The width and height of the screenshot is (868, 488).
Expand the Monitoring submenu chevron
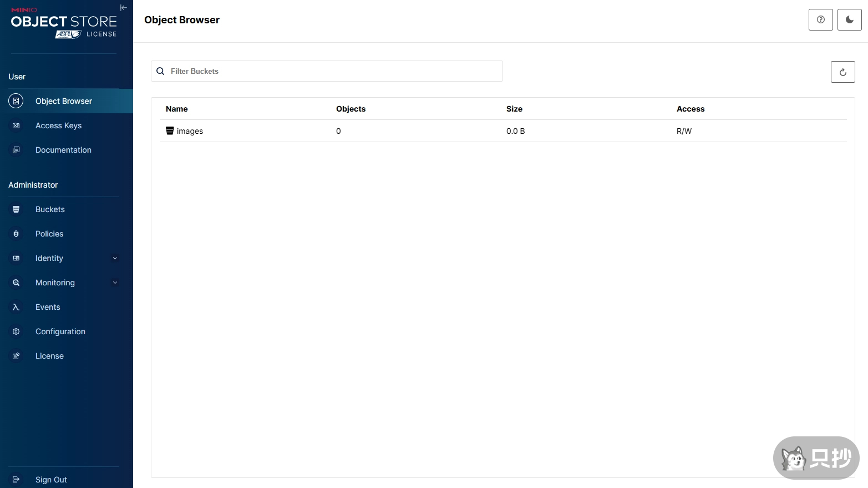click(115, 283)
